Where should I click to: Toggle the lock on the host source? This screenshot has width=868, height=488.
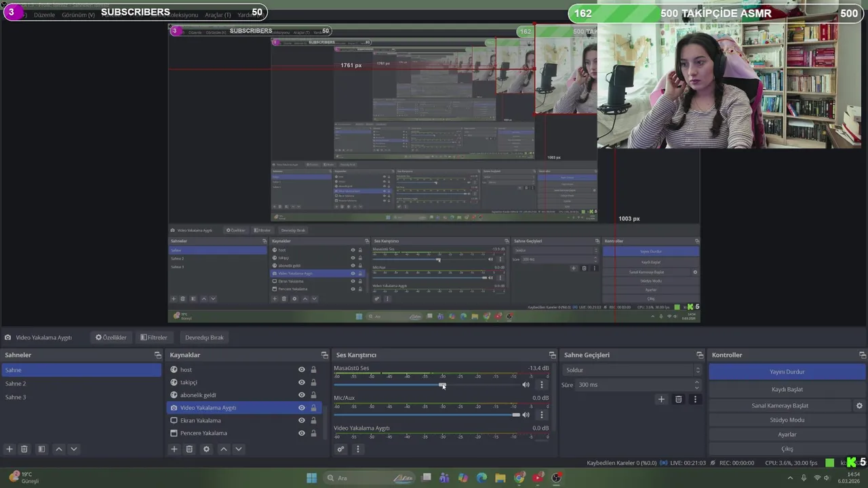pyautogui.click(x=313, y=369)
